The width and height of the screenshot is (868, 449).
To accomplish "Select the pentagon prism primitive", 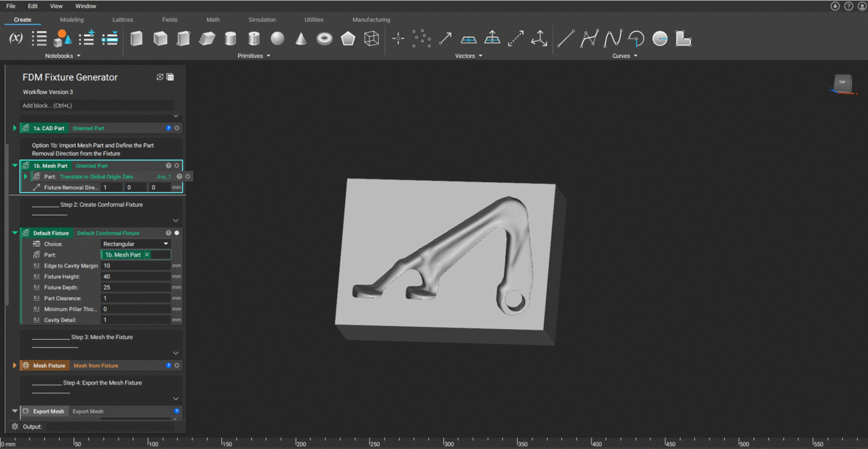I will click(348, 38).
